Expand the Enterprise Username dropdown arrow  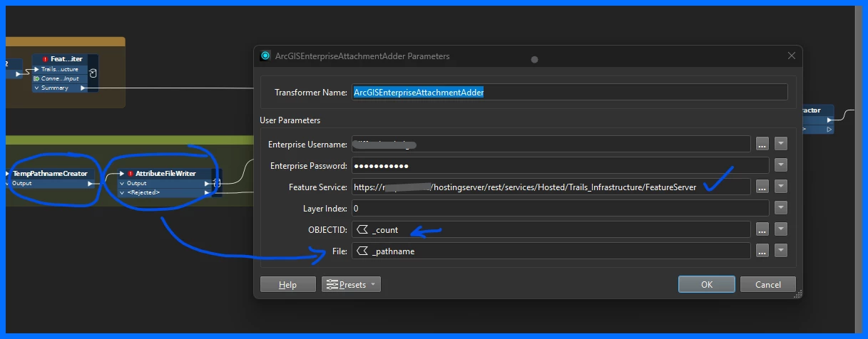781,144
